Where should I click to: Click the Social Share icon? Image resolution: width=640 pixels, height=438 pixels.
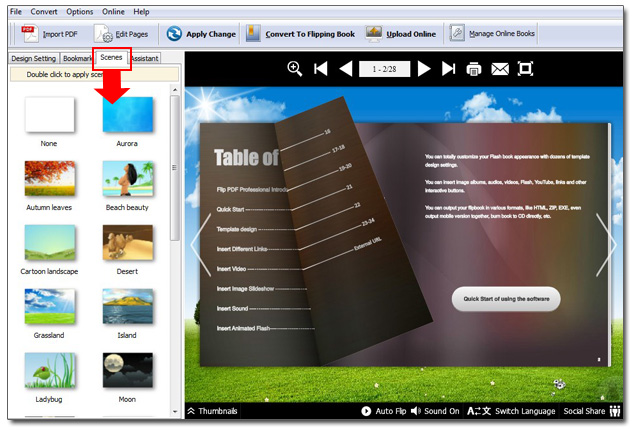(x=615, y=411)
